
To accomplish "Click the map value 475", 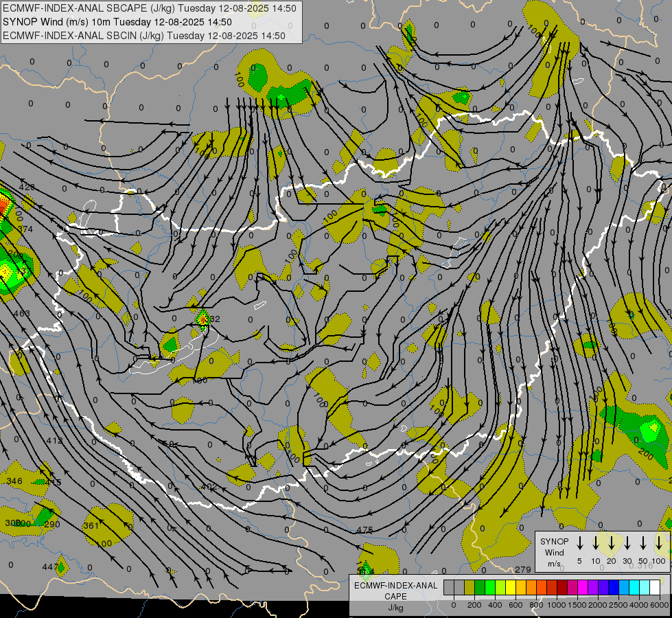I will 364,530.
